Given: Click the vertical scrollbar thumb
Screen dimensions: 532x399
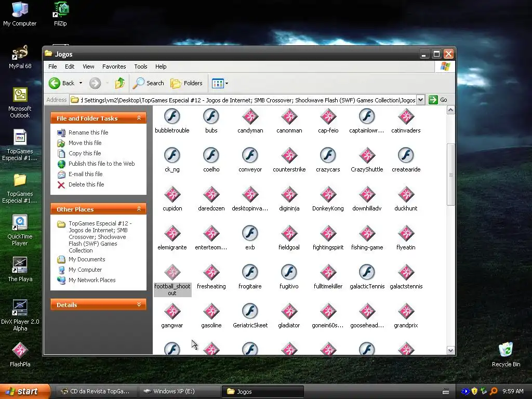Looking at the screenshot, I should pyautogui.click(x=450, y=175).
